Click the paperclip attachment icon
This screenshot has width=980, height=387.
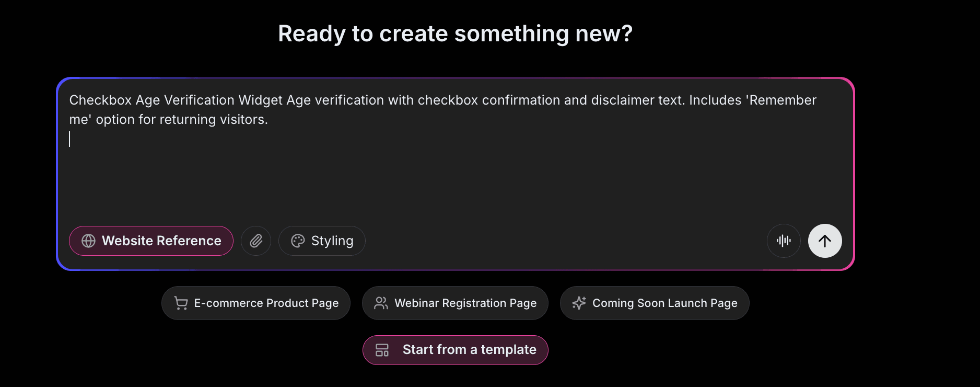[256, 241]
